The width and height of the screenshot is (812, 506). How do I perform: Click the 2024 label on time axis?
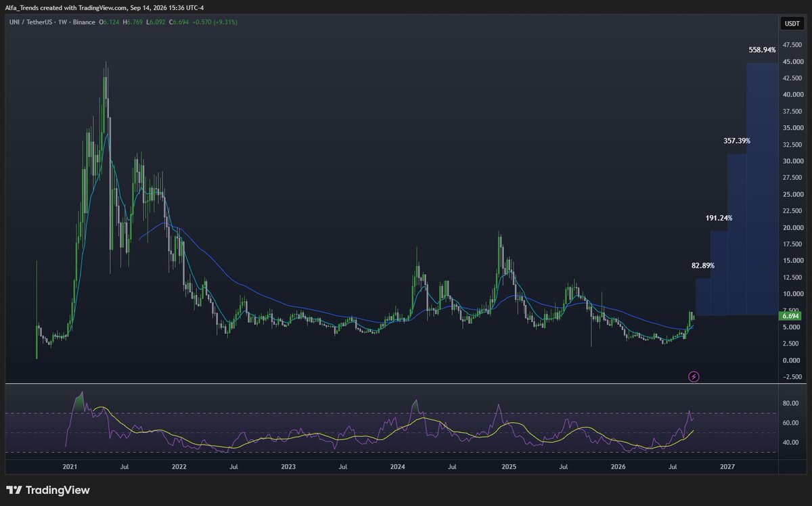(397, 467)
